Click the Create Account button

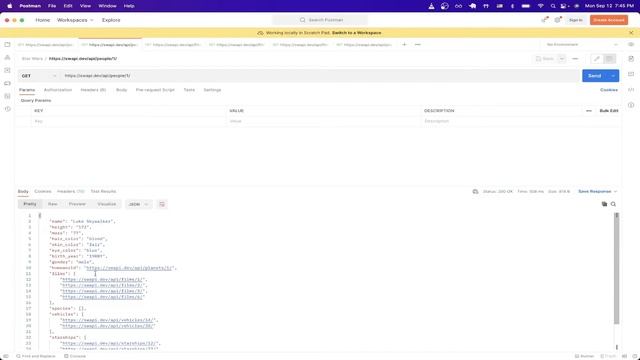[609, 20]
